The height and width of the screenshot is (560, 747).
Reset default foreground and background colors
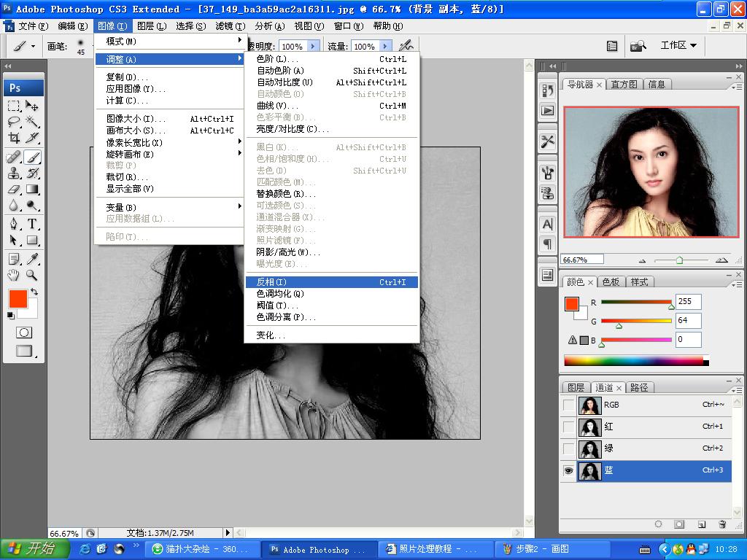pyautogui.click(x=11, y=315)
